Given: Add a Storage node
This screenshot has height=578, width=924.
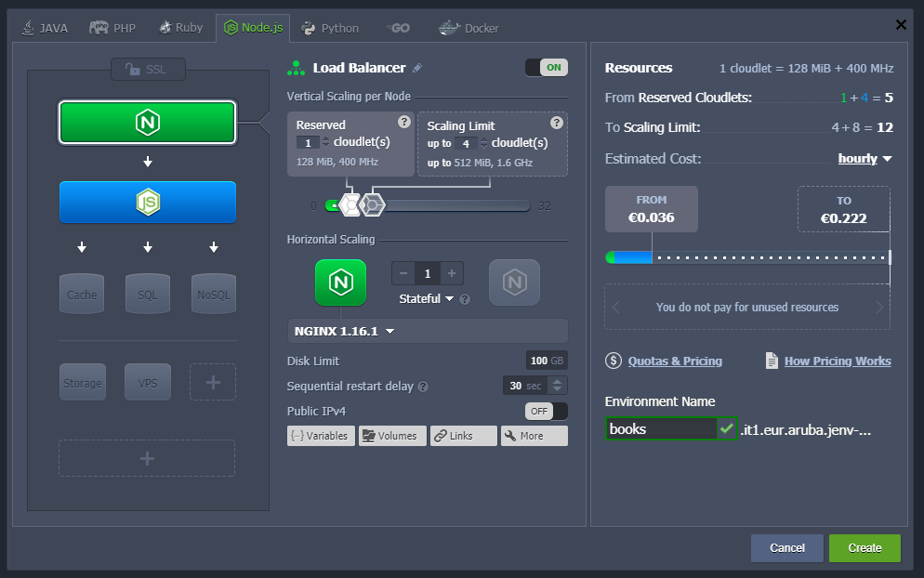Looking at the screenshot, I should [x=82, y=382].
